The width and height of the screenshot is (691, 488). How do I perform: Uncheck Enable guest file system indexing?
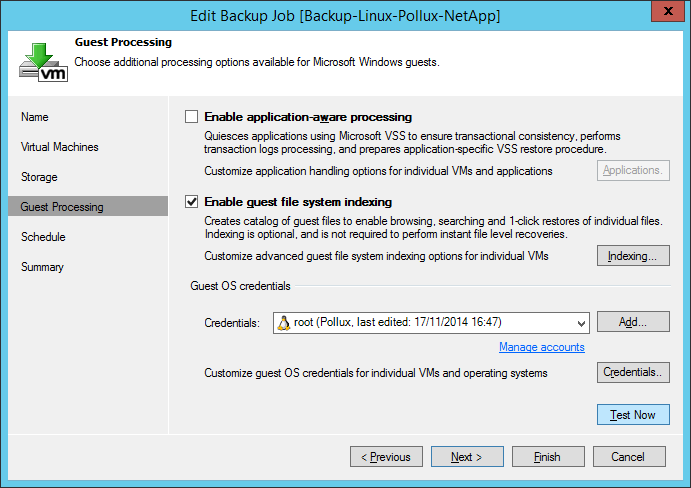(x=192, y=202)
